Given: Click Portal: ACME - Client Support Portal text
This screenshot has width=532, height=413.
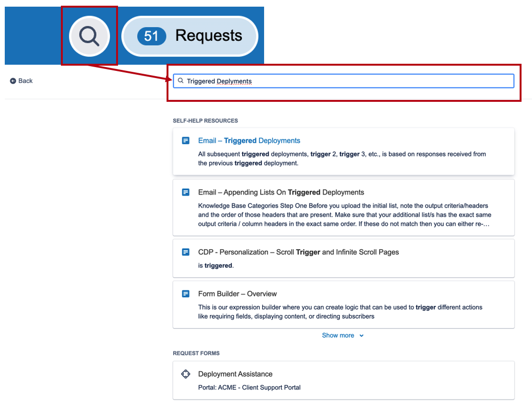Looking at the screenshot, I should pyautogui.click(x=249, y=387).
